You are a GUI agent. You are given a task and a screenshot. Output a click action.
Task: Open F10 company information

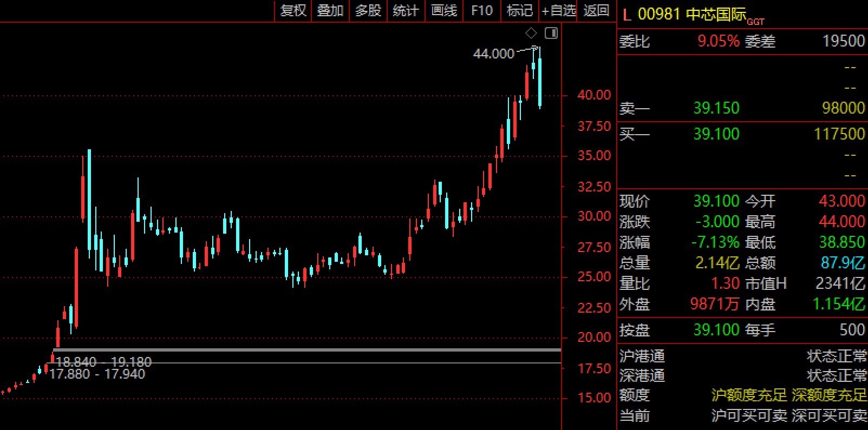pos(481,11)
